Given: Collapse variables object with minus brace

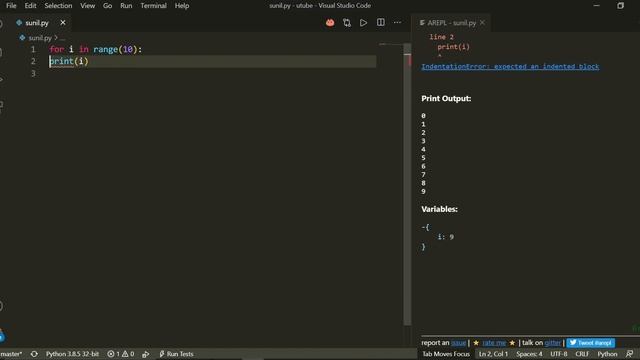Looking at the screenshot, I should (x=425, y=227).
